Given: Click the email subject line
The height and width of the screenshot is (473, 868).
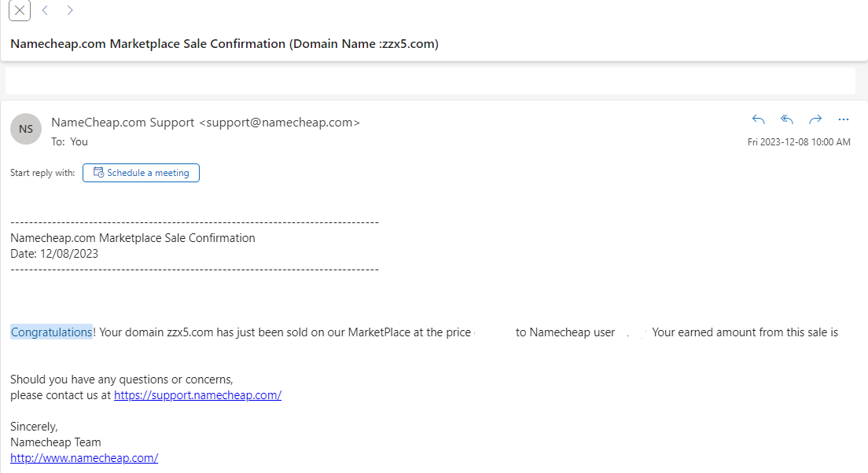Looking at the screenshot, I should point(224,44).
